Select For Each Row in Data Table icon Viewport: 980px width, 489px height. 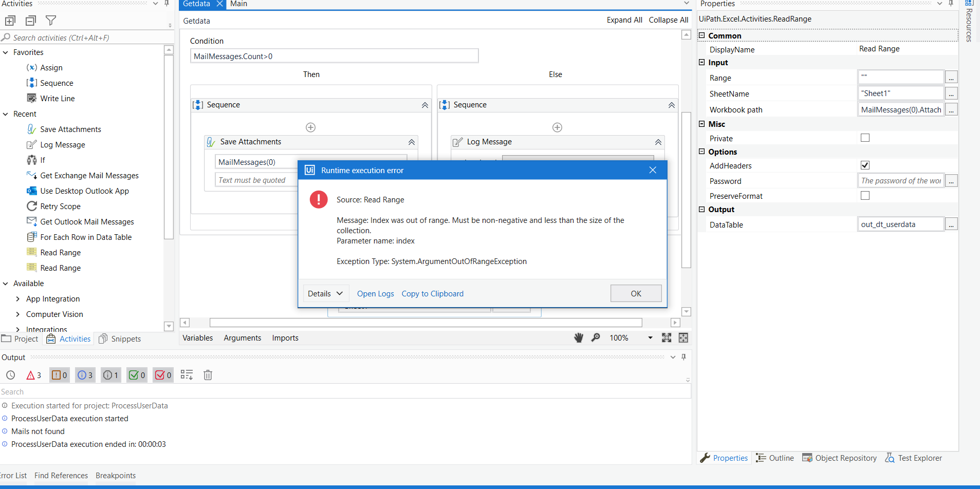(x=32, y=237)
